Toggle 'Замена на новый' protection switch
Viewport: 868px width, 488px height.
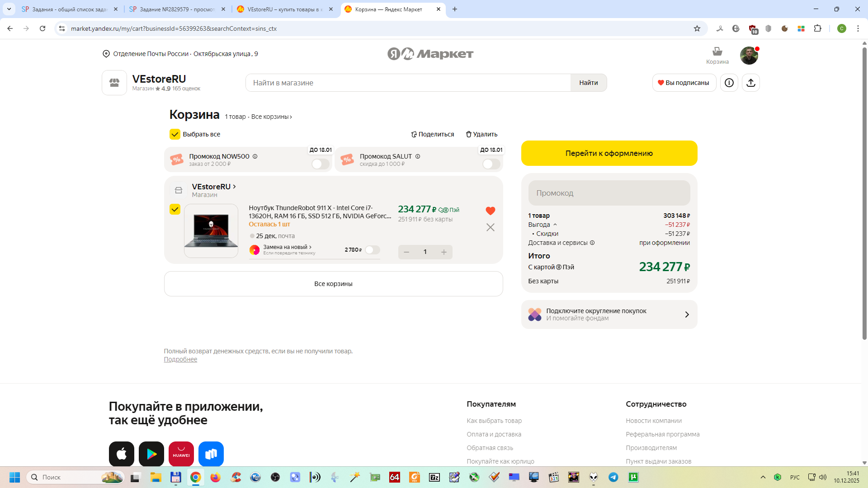pos(372,250)
